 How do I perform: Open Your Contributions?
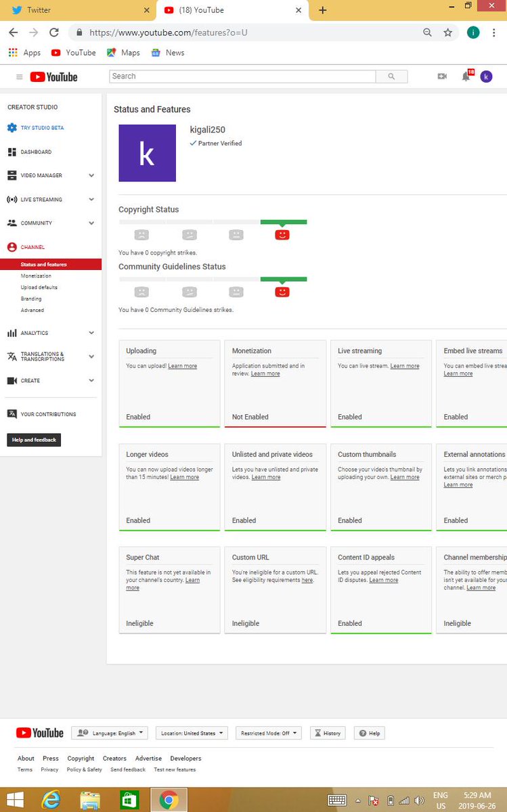(x=48, y=414)
